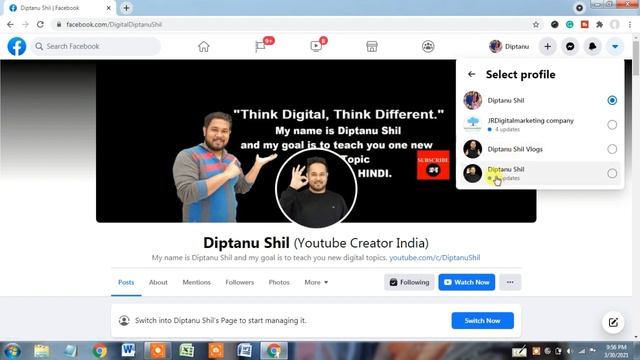The height and width of the screenshot is (360, 640).
Task: Open the Pages flag icon
Action: (x=260, y=47)
